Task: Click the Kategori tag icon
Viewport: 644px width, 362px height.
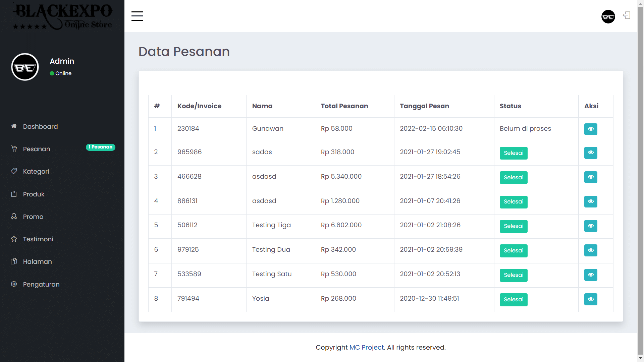Action: 14,171
